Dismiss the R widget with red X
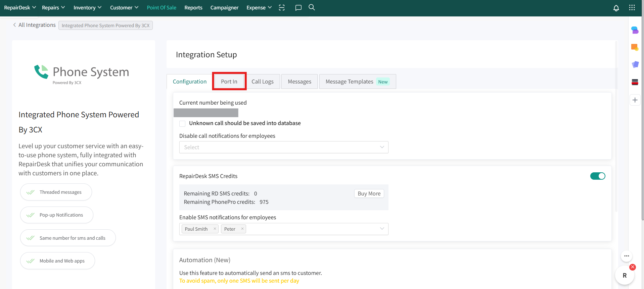Screen dimensions: 644x289 [x=633, y=267]
